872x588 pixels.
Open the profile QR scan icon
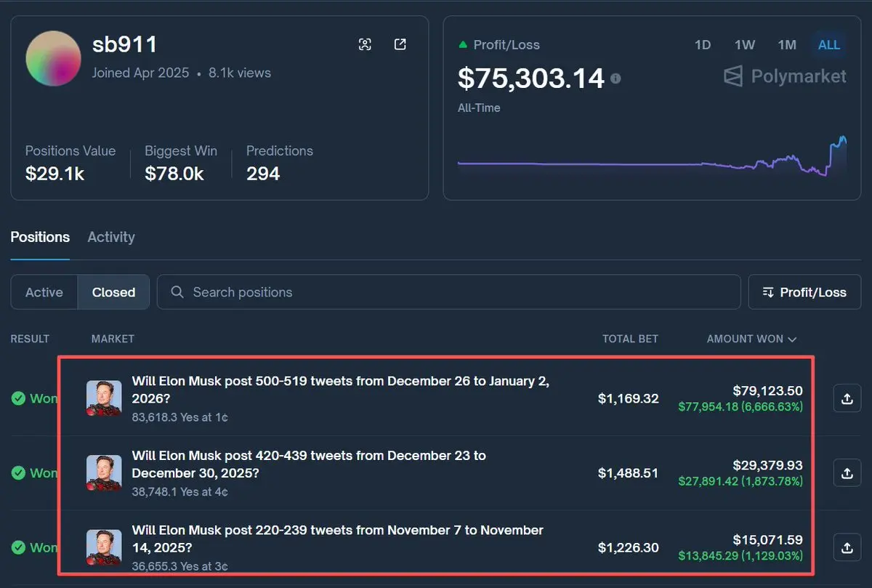tap(365, 45)
